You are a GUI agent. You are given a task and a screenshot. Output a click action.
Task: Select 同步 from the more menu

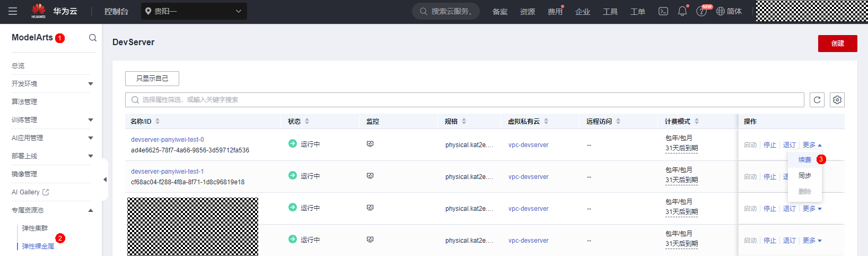click(804, 176)
